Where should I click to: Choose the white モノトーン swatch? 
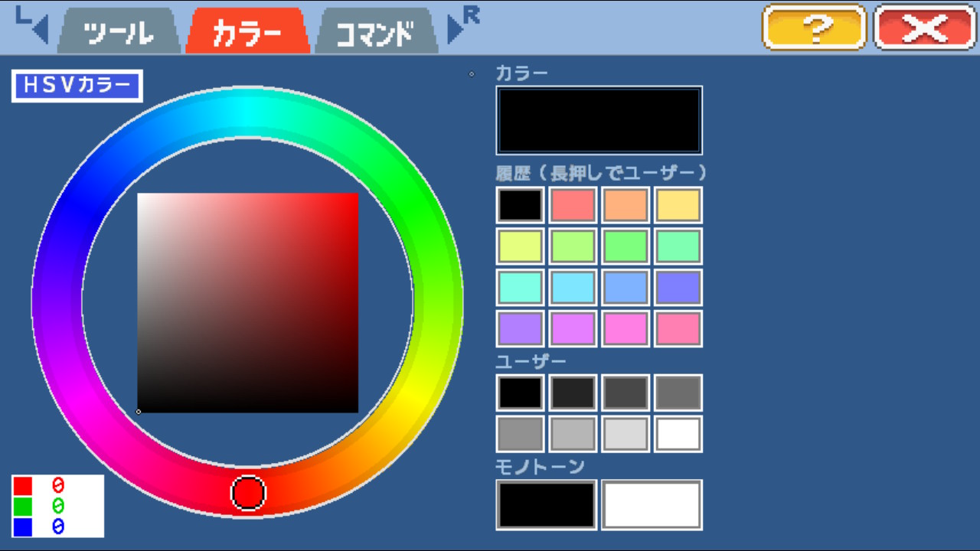point(652,505)
